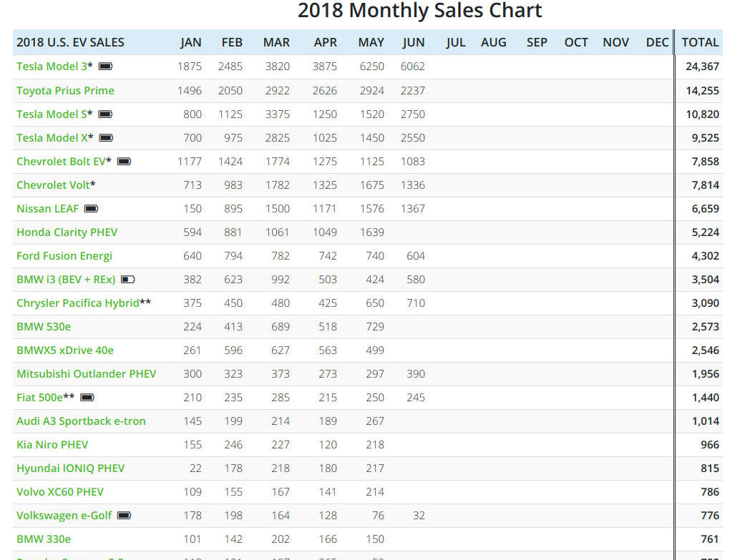Click battery icon beside Volkswagen e-Golf

pyautogui.click(x=124, y=516)
